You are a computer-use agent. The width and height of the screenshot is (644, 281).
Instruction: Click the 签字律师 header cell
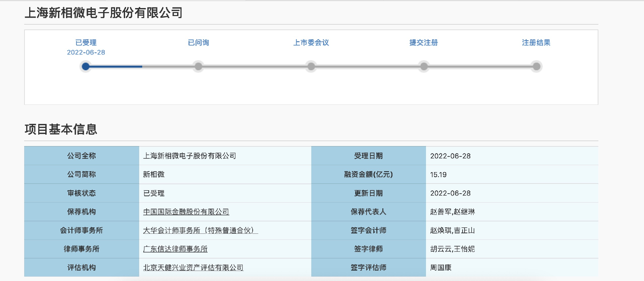coord(369,249)
